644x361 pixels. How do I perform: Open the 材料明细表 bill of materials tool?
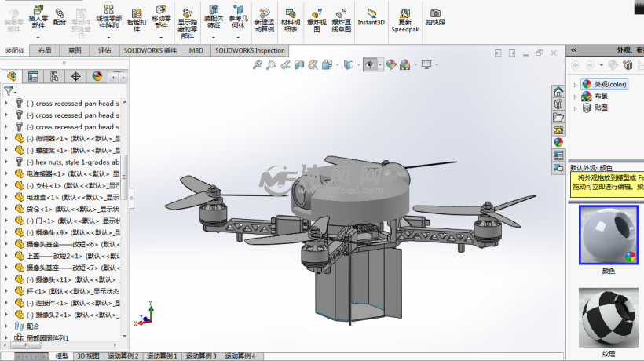coord(291,17)
